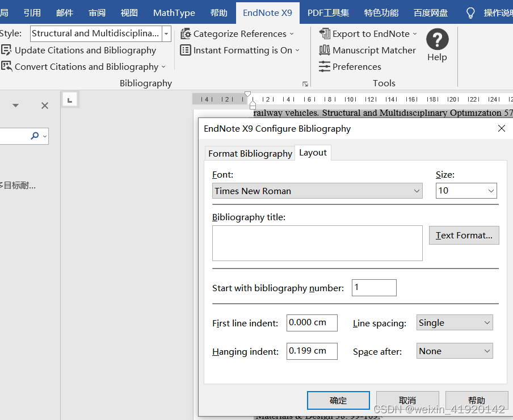
Task: Click the Start with bibliography number field
Action: (374, 288)
